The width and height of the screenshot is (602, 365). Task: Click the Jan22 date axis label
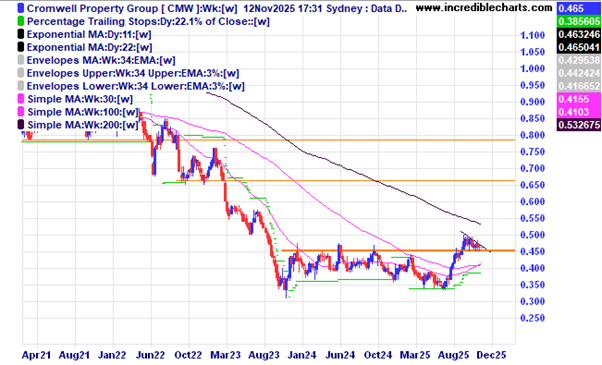[x=112, y=355]
